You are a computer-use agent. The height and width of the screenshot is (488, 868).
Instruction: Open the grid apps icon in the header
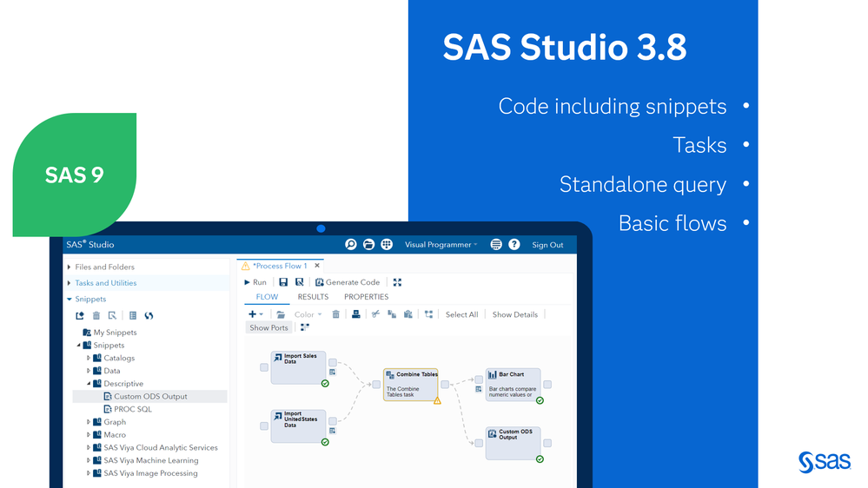point(387,245)
